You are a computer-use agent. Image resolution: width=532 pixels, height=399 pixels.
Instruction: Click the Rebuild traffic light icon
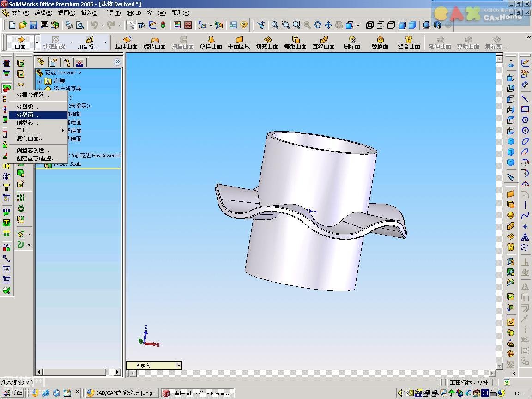163,25
